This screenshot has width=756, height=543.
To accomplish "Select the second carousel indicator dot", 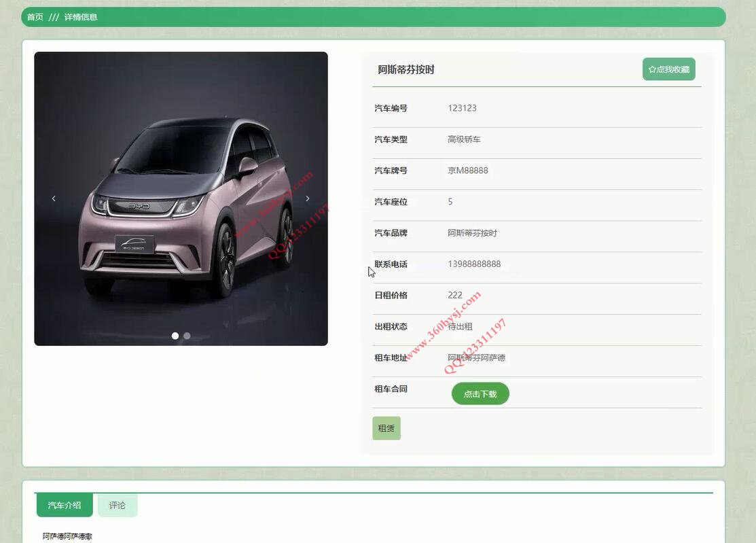I will pos(187,336).
